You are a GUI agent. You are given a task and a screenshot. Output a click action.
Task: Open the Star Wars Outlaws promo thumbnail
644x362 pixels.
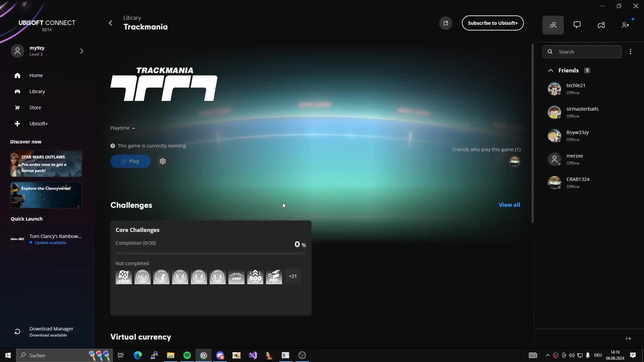click(46, 164)
